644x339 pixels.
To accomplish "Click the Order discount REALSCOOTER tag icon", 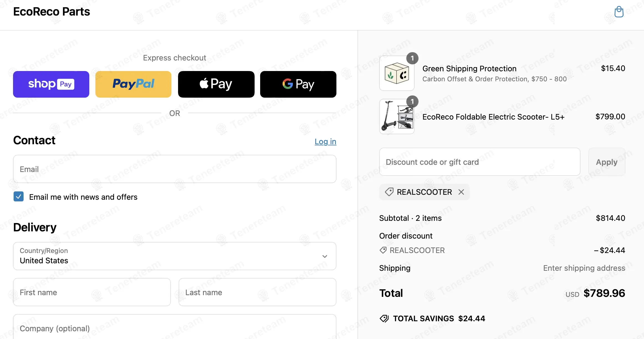I will tap(383, 250).
